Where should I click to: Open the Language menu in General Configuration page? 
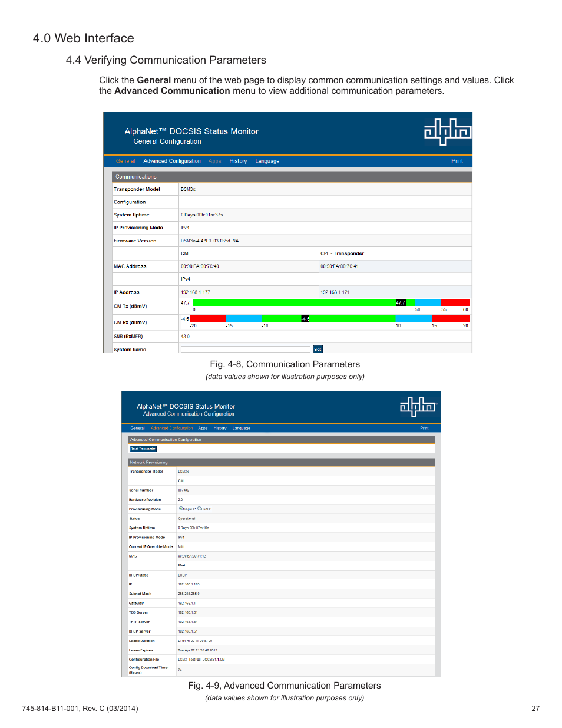(x=267, y=161)
